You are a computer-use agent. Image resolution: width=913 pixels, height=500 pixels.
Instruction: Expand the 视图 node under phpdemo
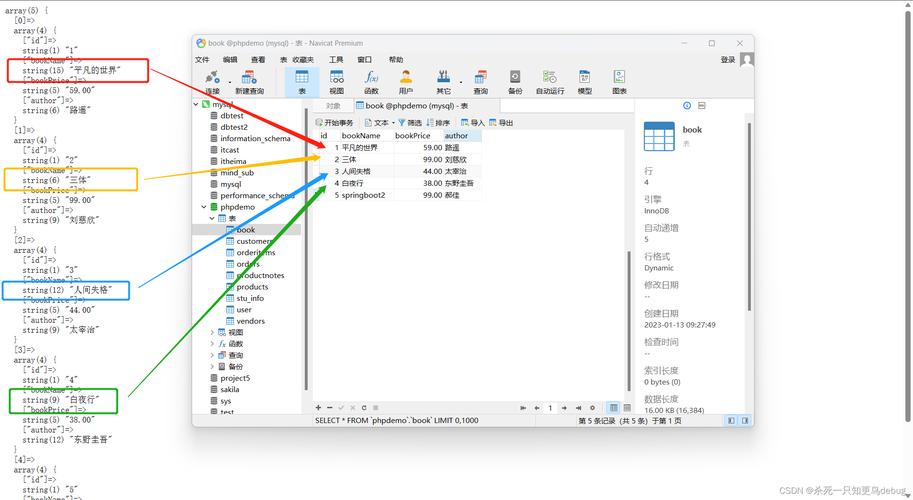pyautogui.click(x=212, y=332)
